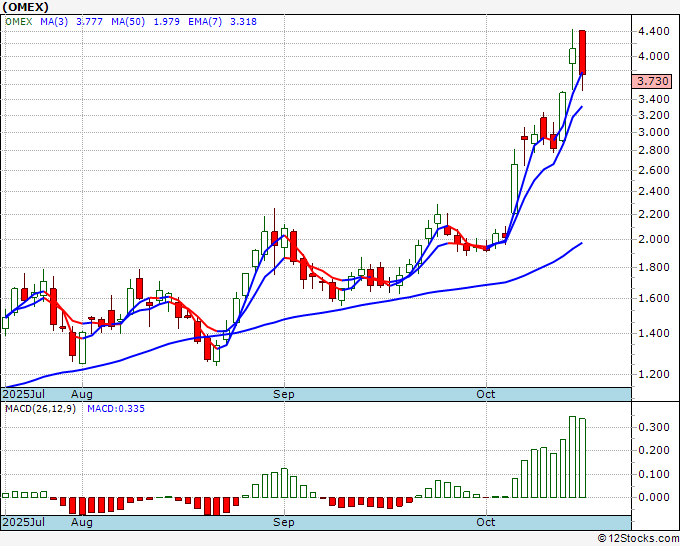Click the 2.800 price axis label
Screen dimensions: 680x546
654,150
